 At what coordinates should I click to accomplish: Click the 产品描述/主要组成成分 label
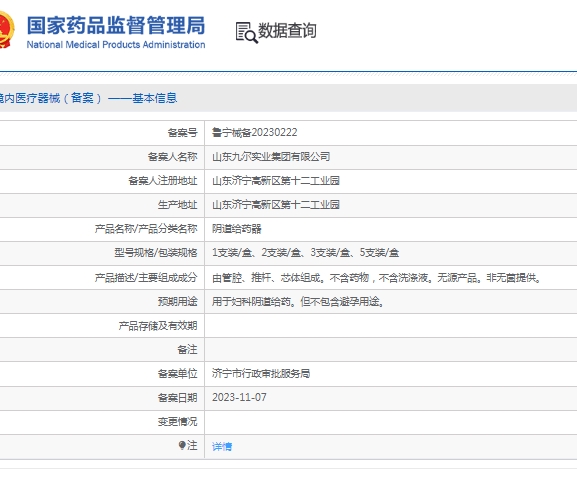146,277
